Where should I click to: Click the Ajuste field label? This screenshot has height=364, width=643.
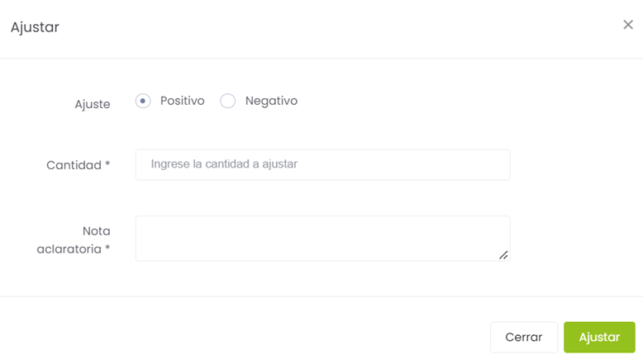pos(93,105)
